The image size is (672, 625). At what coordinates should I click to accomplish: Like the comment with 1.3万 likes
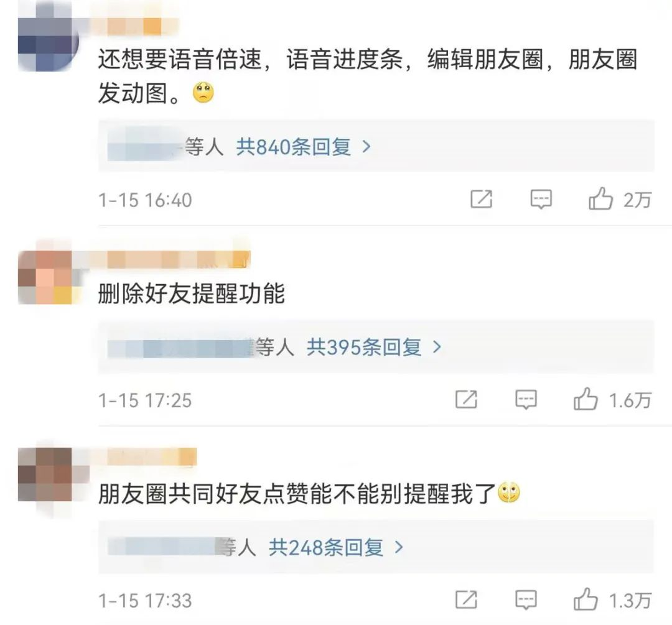coord(586,599)
